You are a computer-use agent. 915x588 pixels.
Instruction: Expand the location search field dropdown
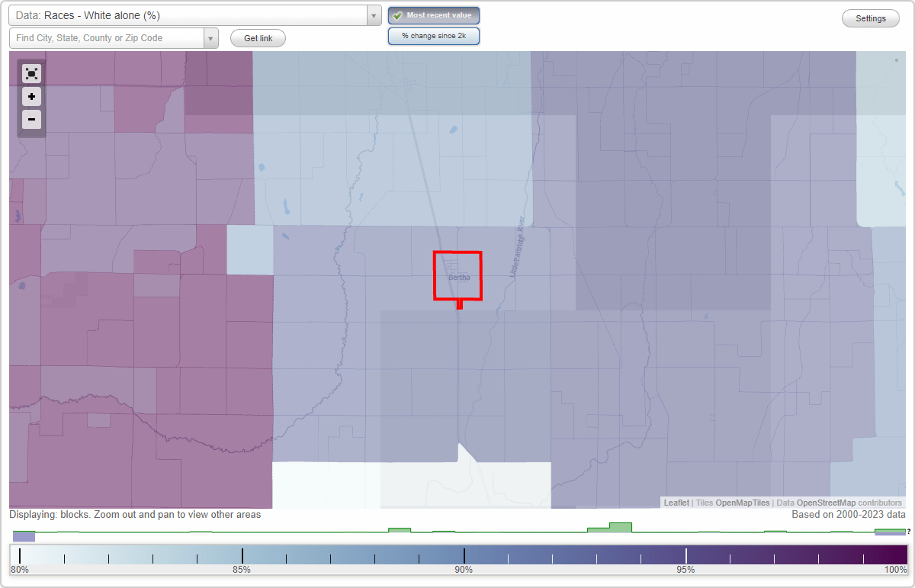211,37
